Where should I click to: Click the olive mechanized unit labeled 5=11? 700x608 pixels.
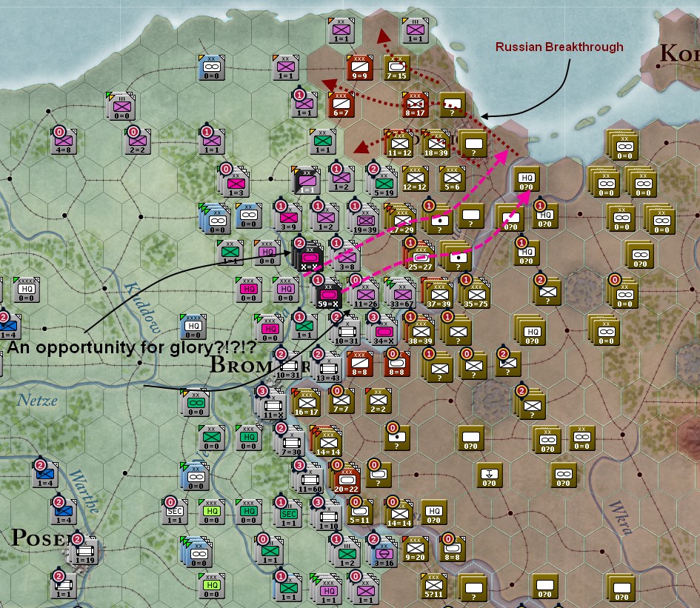point(359,512)
